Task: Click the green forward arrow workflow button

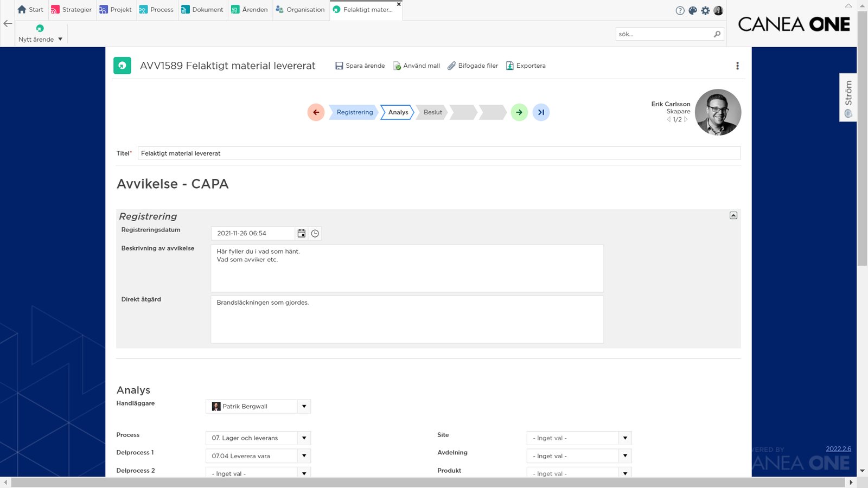Action: pyautogui.click(x=519, y=112)
